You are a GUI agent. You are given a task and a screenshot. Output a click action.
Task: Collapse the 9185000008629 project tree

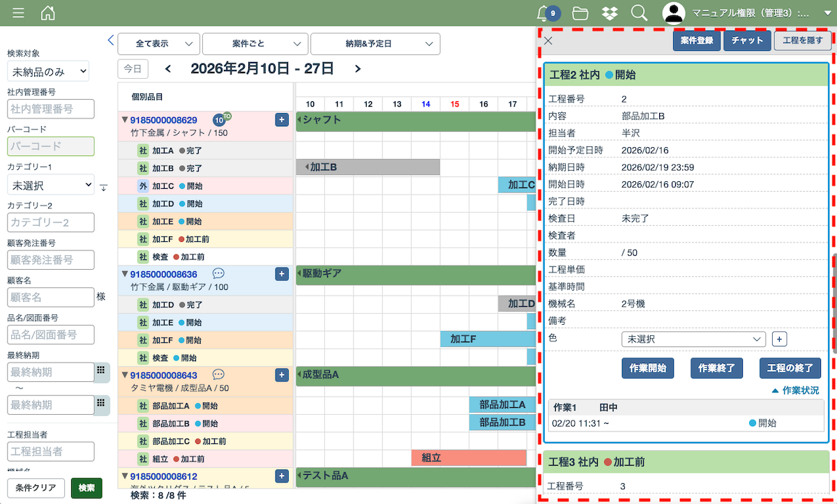[x=125, y=120]
